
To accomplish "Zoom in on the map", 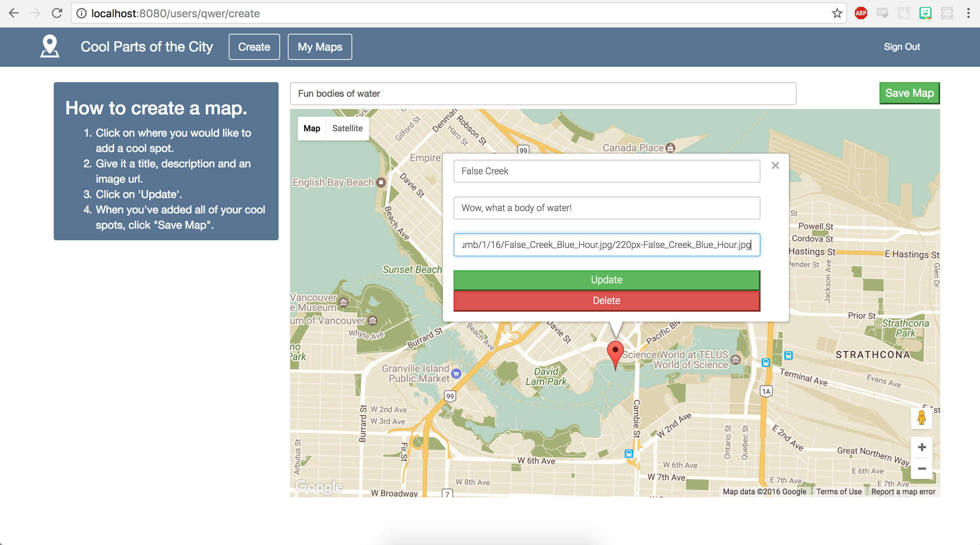I will click(922, 447).
